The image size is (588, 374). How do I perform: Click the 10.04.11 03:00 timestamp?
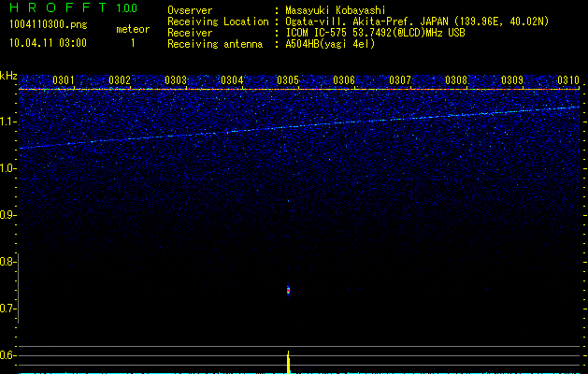[x=46, y=43]
